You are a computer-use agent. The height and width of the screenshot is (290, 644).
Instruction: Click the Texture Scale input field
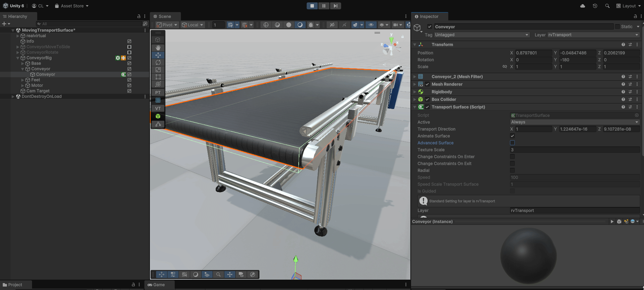(574, 150)
